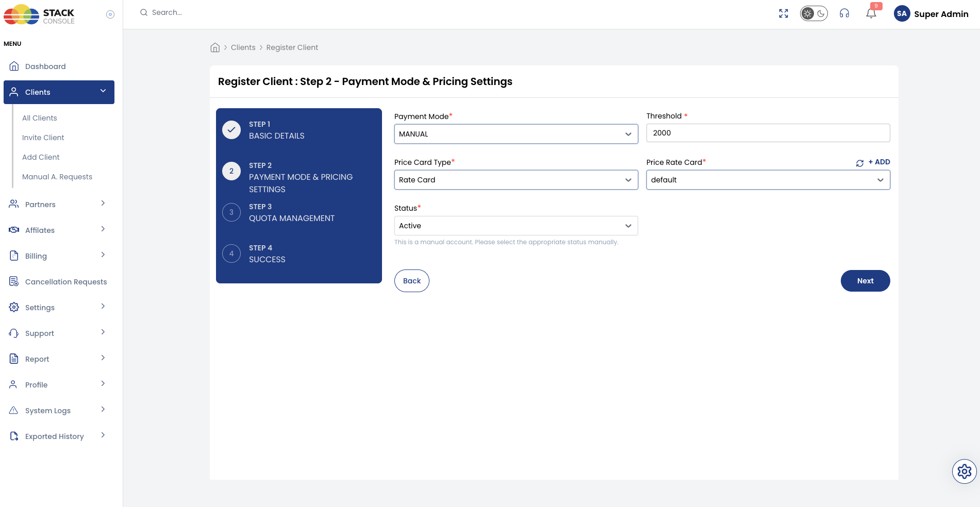Open the Status dropdown
980x507 pixels.
pyautogui.click(x=516, y=226)
